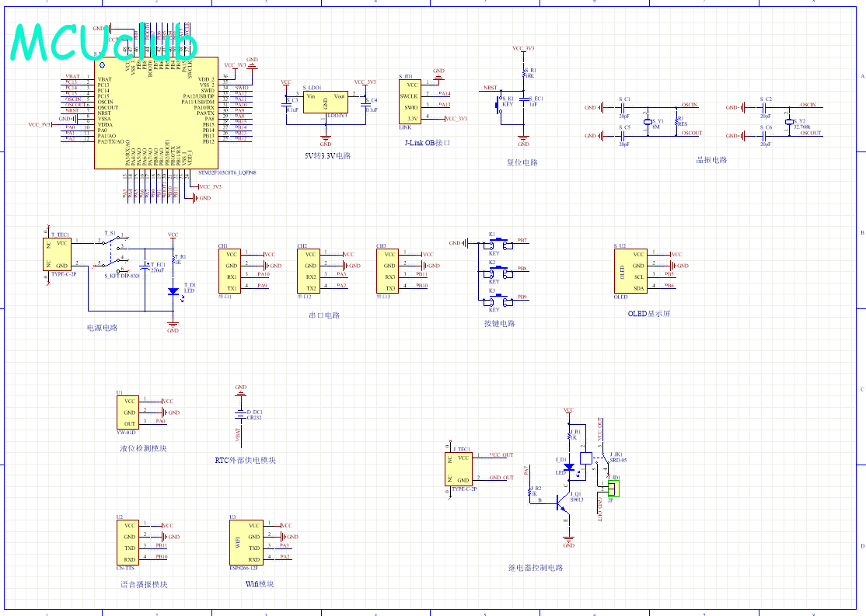Click the VCC_OUT net label at J_TEC1
The height and width of the screenshot is (616, 866).
(501, 455)
